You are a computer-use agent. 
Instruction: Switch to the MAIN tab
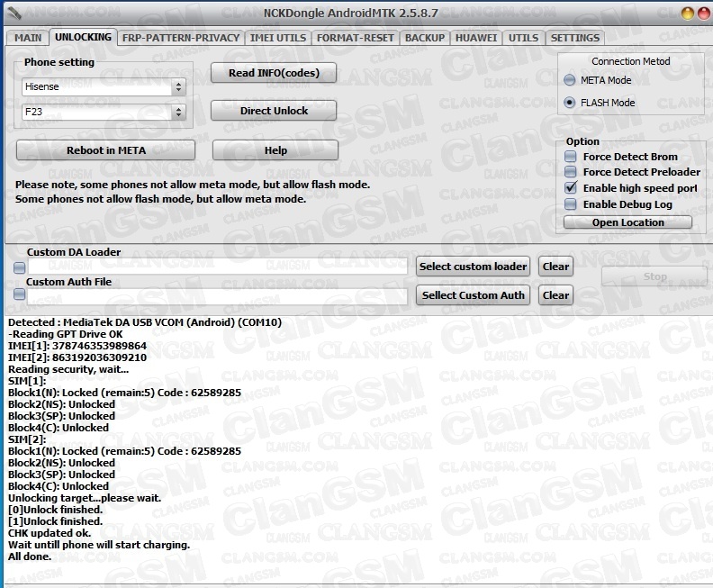[28, 38]
